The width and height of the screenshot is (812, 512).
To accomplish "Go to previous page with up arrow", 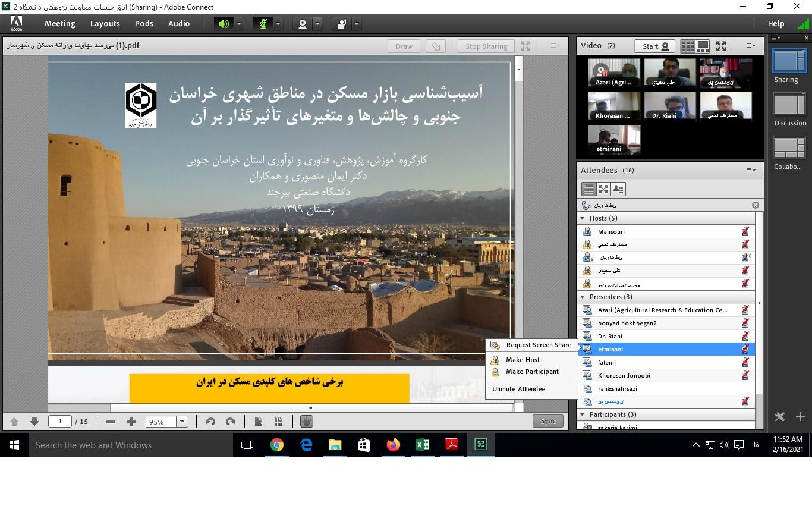I will point(14,422).
